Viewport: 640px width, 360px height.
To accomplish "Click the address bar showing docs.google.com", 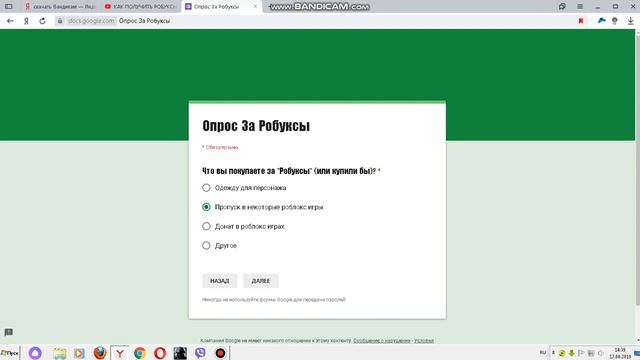I will click(x=314, y=21).
